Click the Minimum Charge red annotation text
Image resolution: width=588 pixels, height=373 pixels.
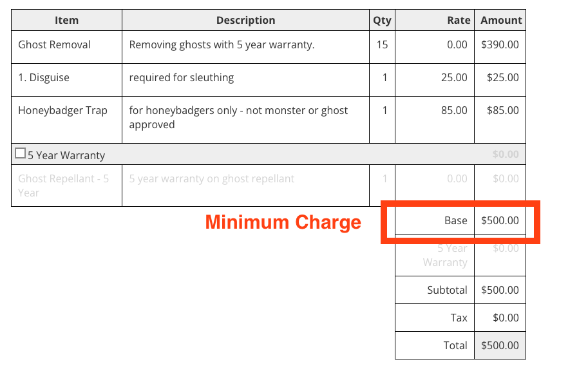coord(283,222)
